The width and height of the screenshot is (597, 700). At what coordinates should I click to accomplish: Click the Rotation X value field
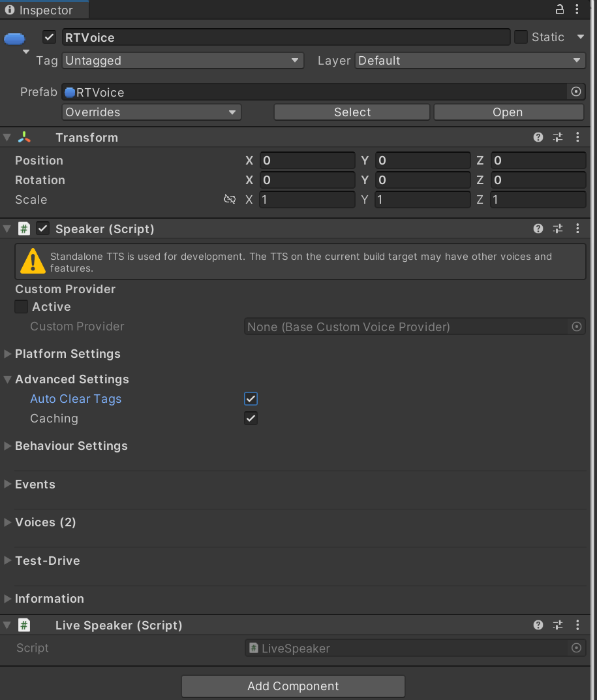(x=307, y=180)
